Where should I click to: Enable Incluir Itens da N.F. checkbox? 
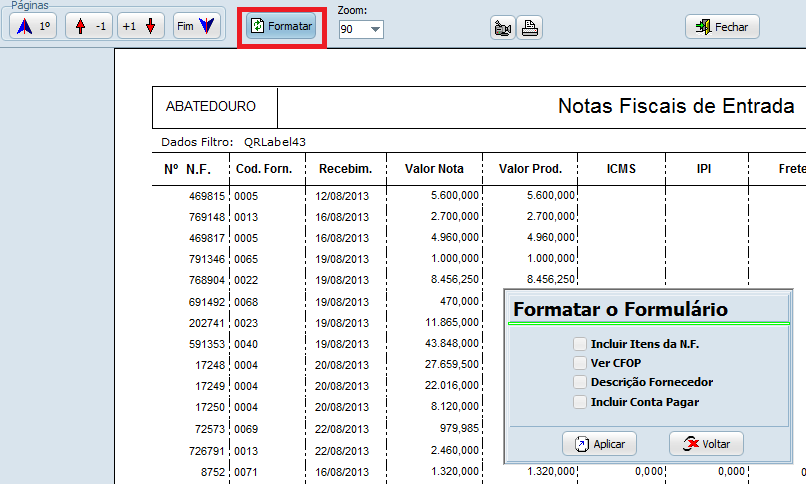580,344
